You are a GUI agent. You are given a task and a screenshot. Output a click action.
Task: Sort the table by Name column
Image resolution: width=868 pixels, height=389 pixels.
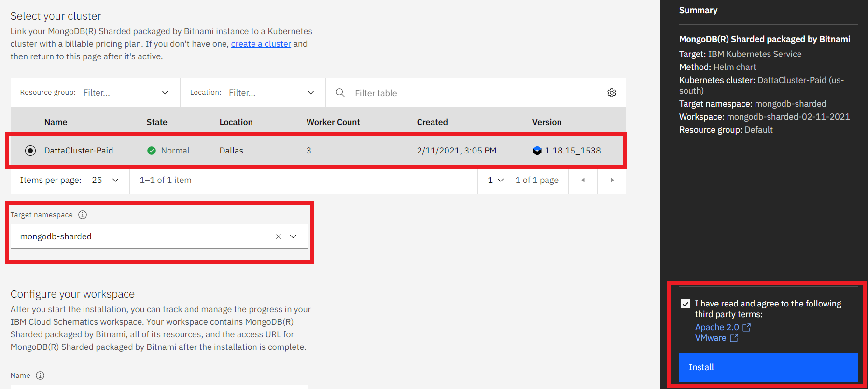click(56, 122)
